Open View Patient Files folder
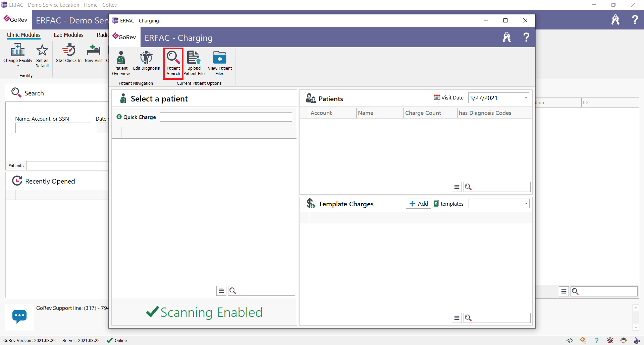This screenshot has height=345, width=644. (x=220, y=63)
